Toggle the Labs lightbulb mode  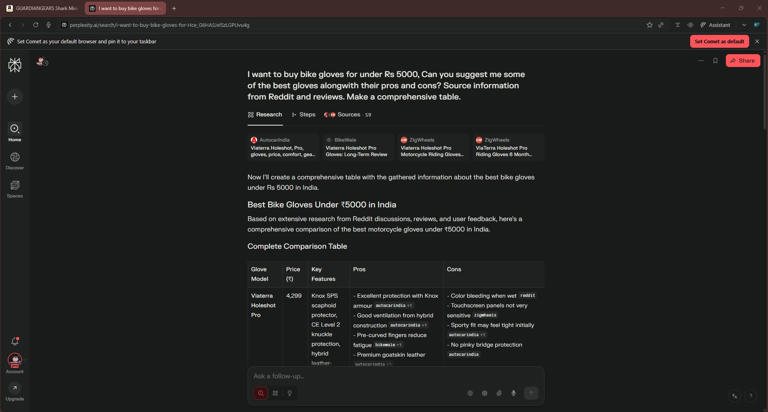(290, 393)
